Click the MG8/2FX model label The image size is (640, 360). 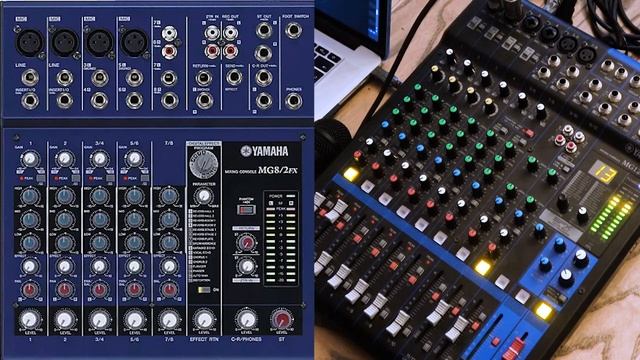(x=278, y=170)
